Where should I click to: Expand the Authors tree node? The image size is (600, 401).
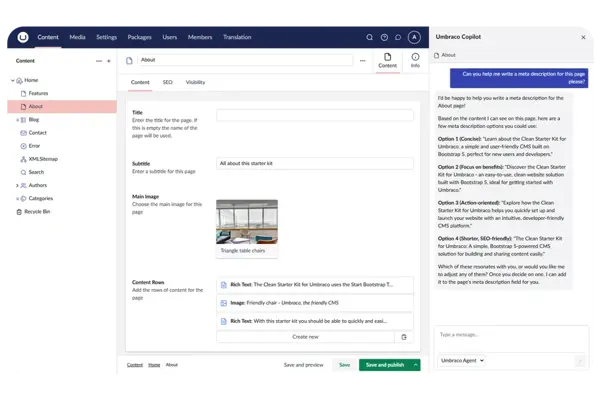(17, 185)
